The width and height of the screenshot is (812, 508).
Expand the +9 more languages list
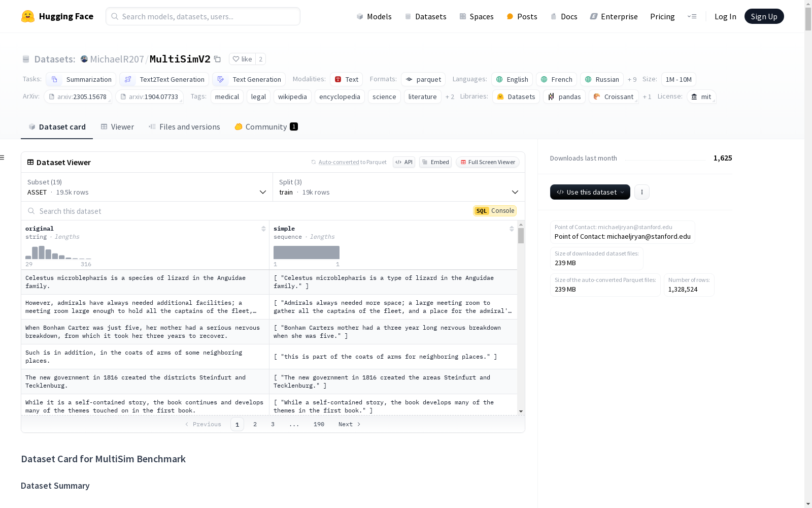pos(632,79)
